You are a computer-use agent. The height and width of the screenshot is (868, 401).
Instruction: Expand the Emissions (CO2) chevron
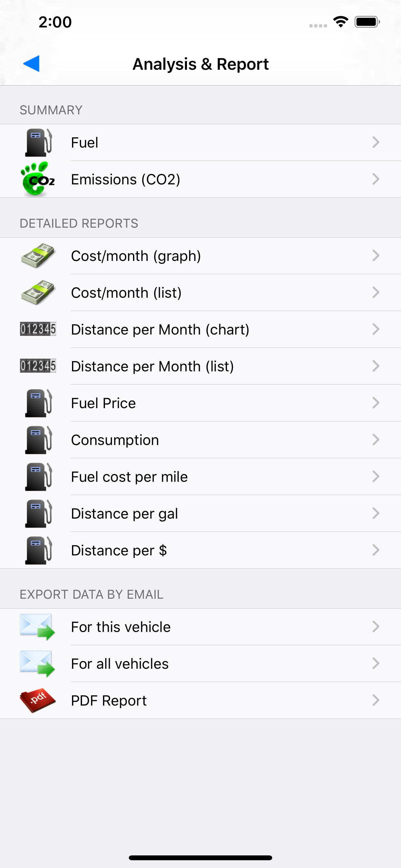[376, 179]
